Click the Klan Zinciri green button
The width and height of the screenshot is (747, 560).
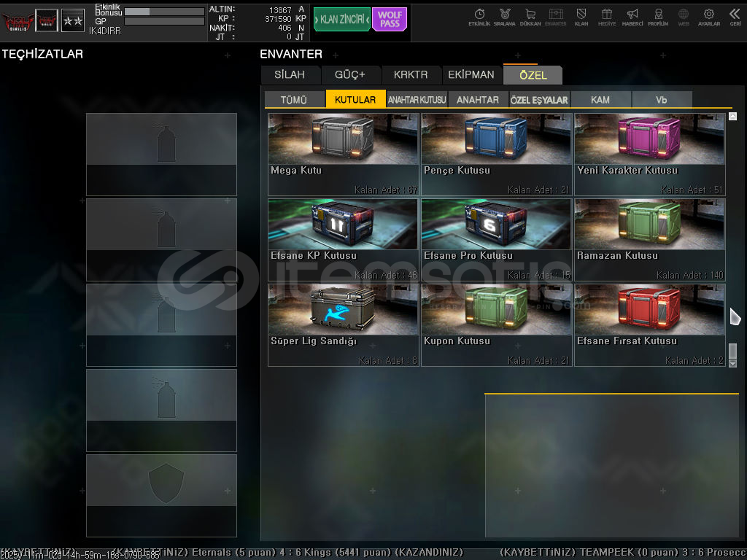341,20
